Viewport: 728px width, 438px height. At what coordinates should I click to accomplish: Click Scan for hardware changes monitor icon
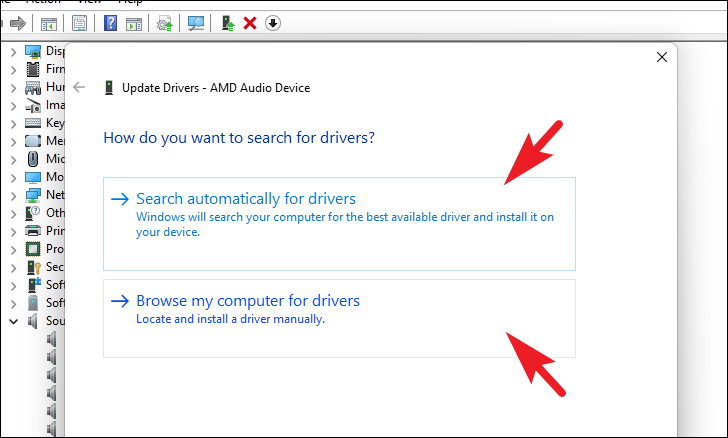click(x=195, y=23)
